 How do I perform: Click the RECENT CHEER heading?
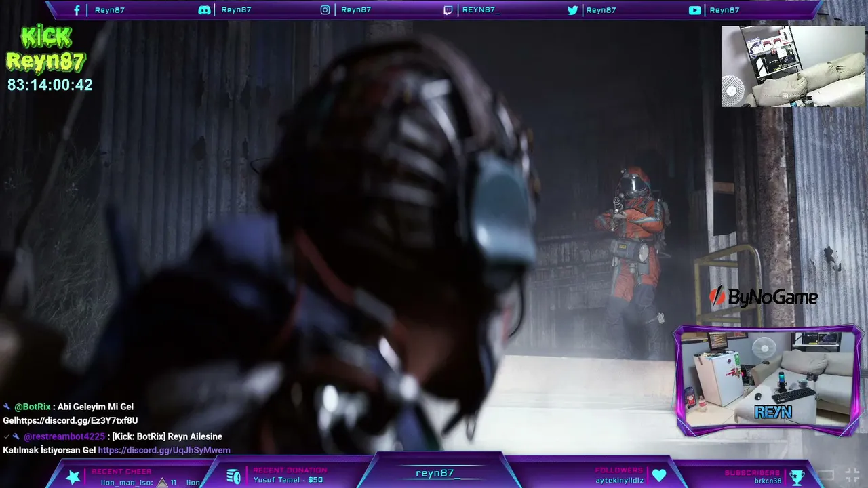pos(122,471)
